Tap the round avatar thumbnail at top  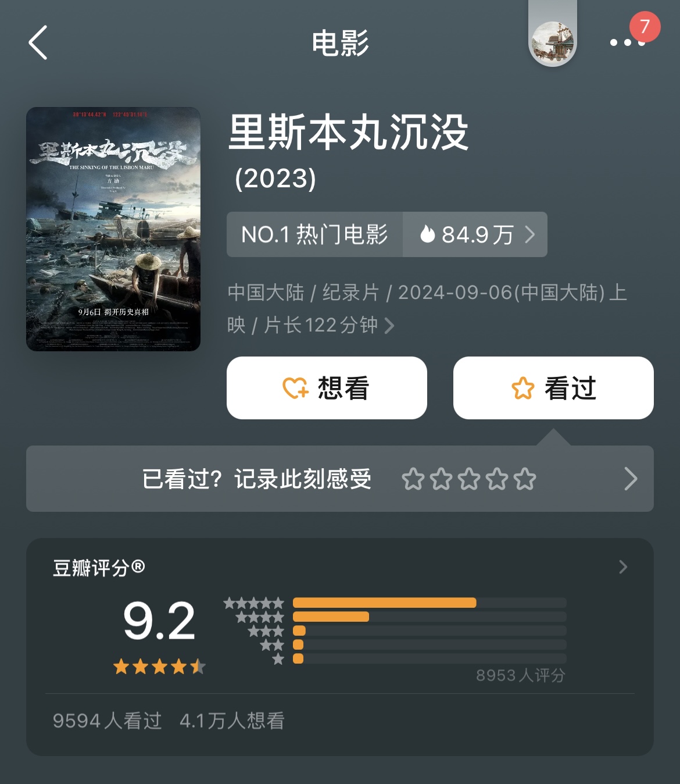[x=553, y=41]
